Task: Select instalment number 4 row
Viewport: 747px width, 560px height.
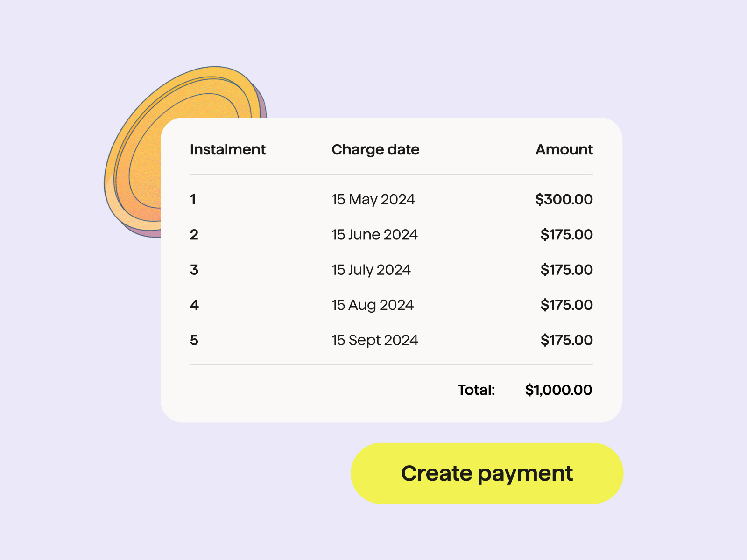Action: click(x=391, y=305)
